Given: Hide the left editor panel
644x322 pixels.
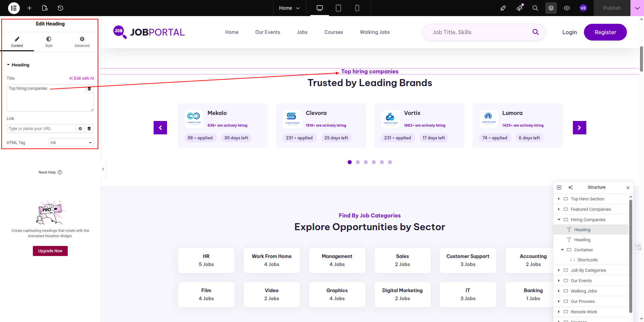Looking at the screenshot, I should (103, 169).
